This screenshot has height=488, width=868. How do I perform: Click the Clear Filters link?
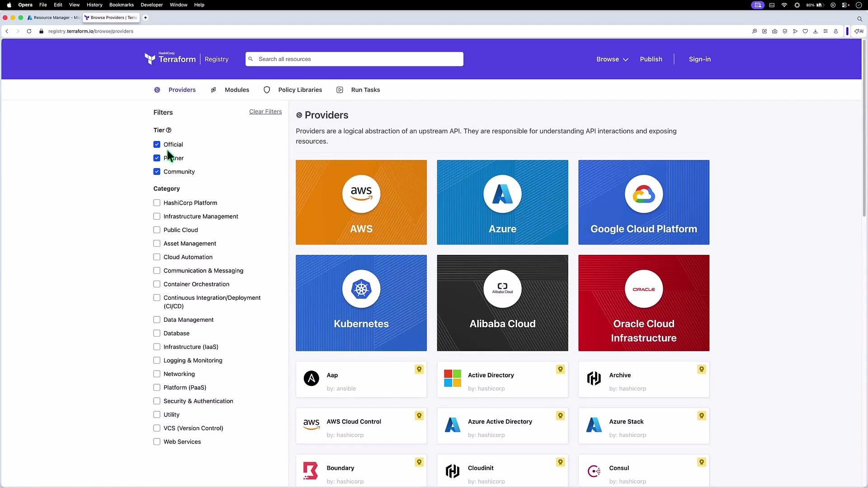tap(265, 112)
